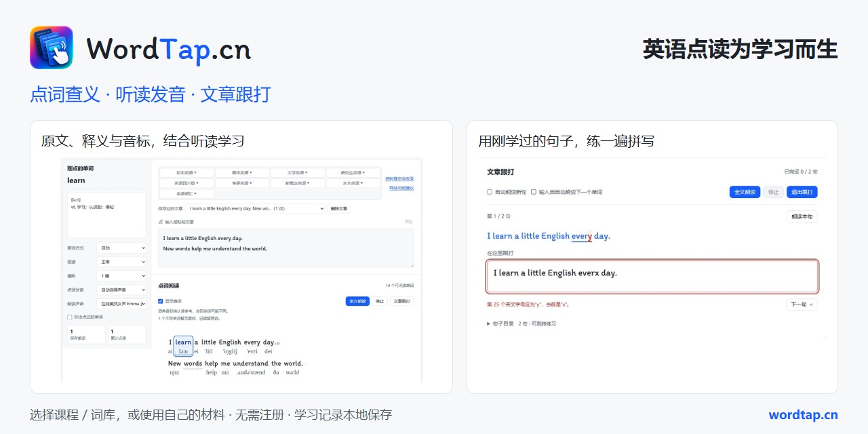Click the pencil icon beside 输入或粘贴文章
The height and width of the screenshot is (434, 868).
(x=161, y=222)
